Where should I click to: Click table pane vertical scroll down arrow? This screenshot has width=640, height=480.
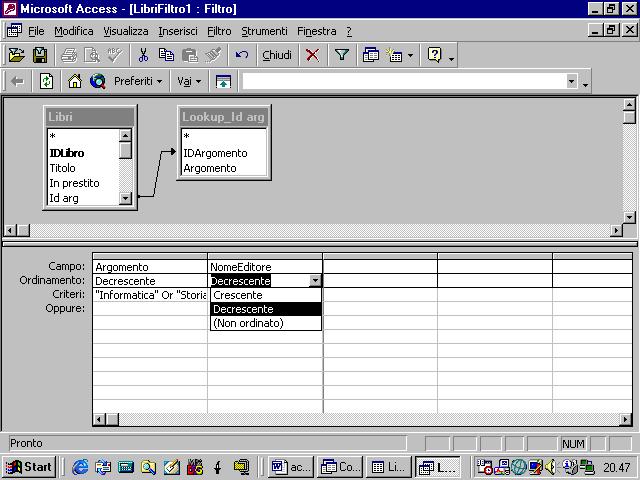(x=629, y=217)
